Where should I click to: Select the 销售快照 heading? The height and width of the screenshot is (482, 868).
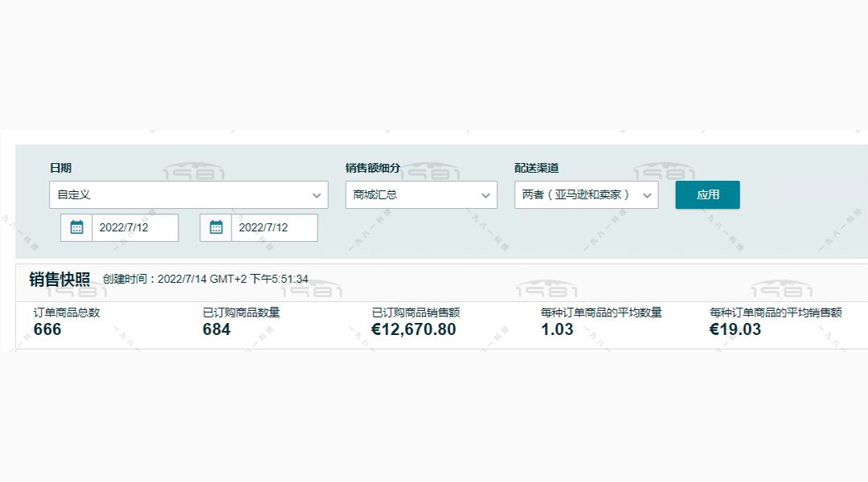point(59,280)
